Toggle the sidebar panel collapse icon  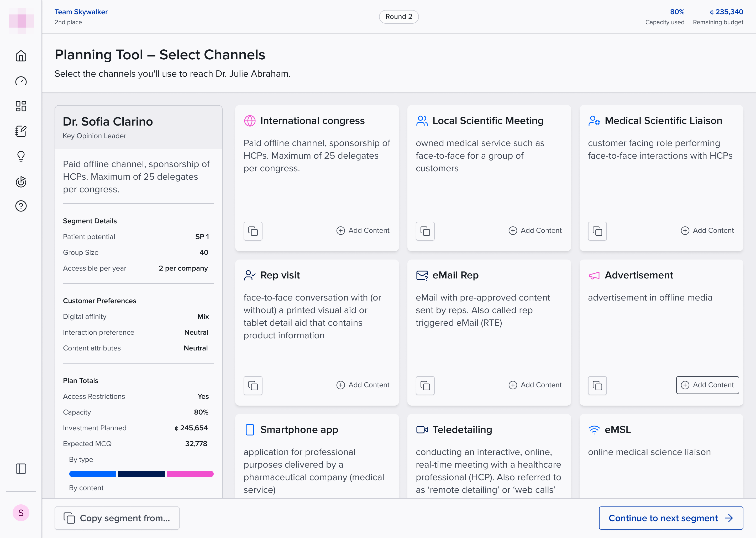pos(21,468)
